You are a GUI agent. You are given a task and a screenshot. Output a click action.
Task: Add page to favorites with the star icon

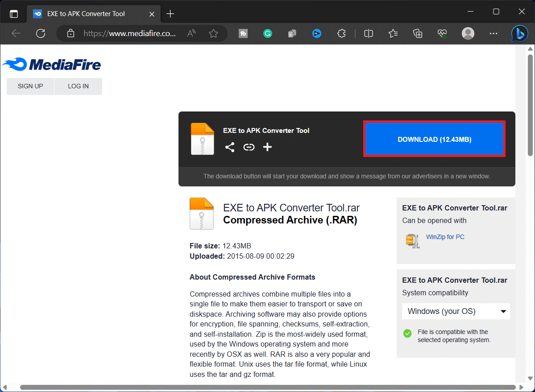[x=213, y=33]
